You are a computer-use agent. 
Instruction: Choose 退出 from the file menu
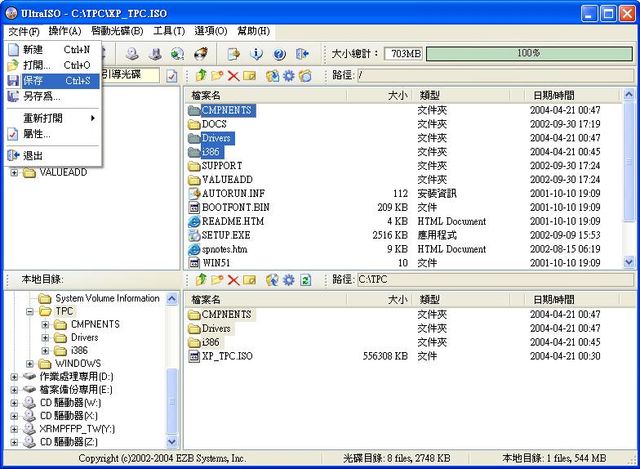click(x=53, y=156)
